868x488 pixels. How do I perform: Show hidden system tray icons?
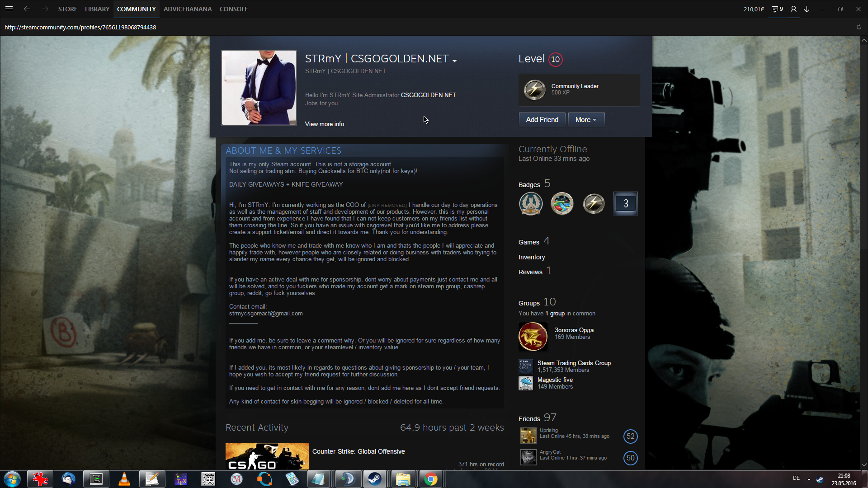coord(809,479)
